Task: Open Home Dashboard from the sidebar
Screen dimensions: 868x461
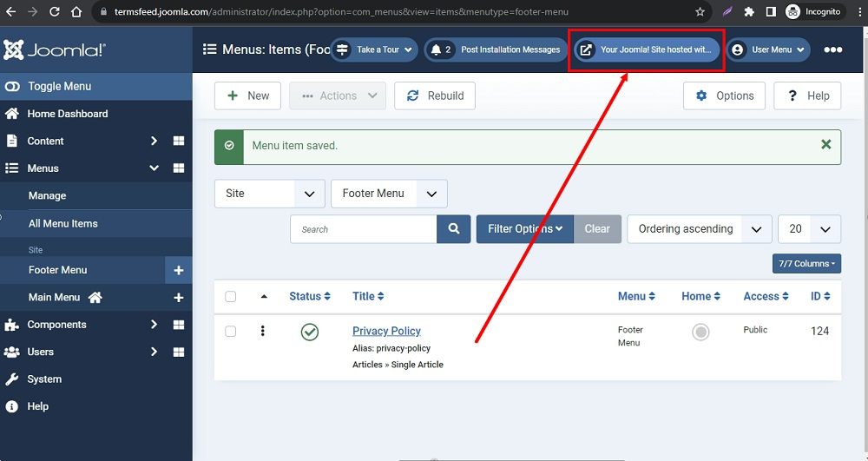Action: (x=68, y=114)
